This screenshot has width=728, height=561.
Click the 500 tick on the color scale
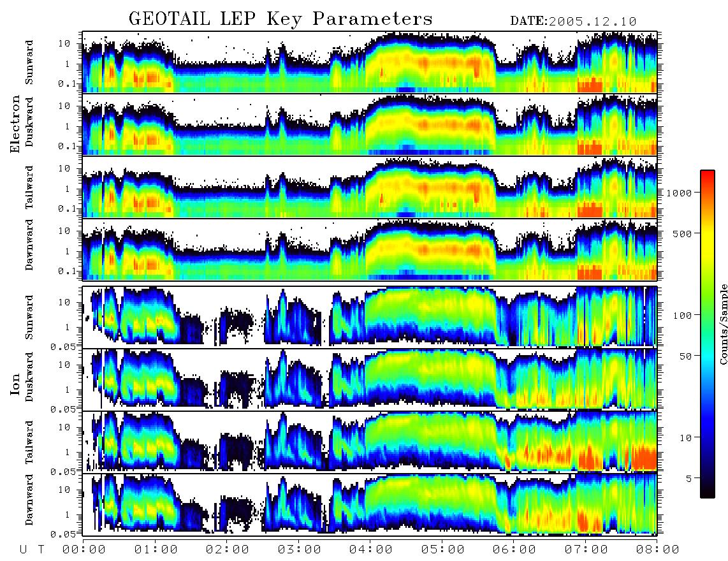click(683, 233)
